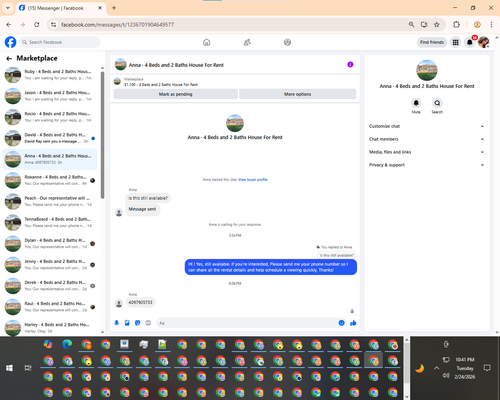Viewport: 500px width, 400px height.
Task: Open conversation info purple icon
Action: point(350,64)
